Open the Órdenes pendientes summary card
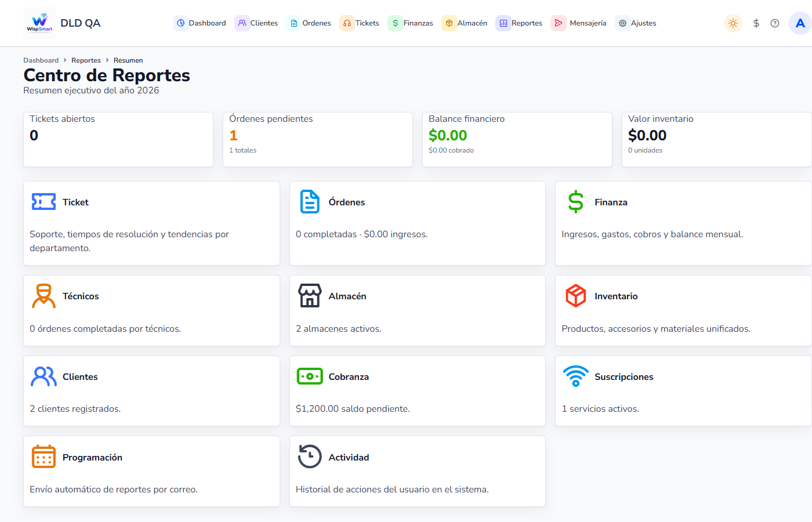This screenshot has height=522, width=812. pos(318,139)
